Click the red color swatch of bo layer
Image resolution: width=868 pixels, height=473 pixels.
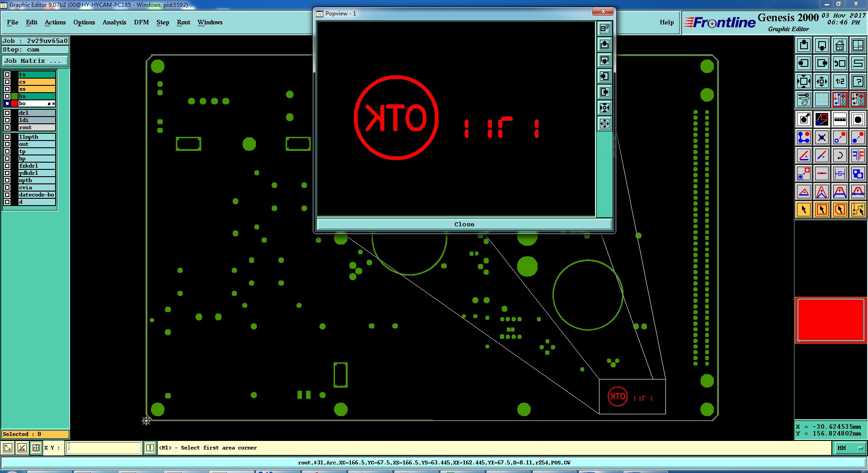point(14,103)
